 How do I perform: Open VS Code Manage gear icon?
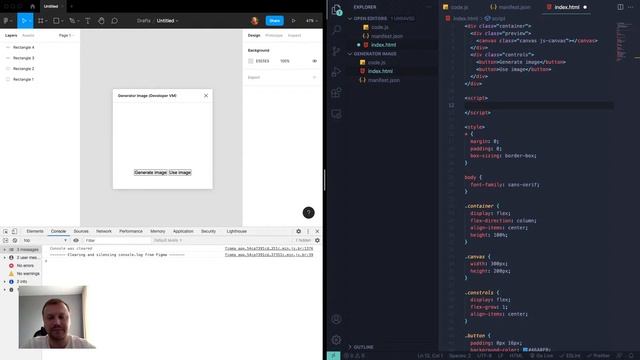pos(336,340)
